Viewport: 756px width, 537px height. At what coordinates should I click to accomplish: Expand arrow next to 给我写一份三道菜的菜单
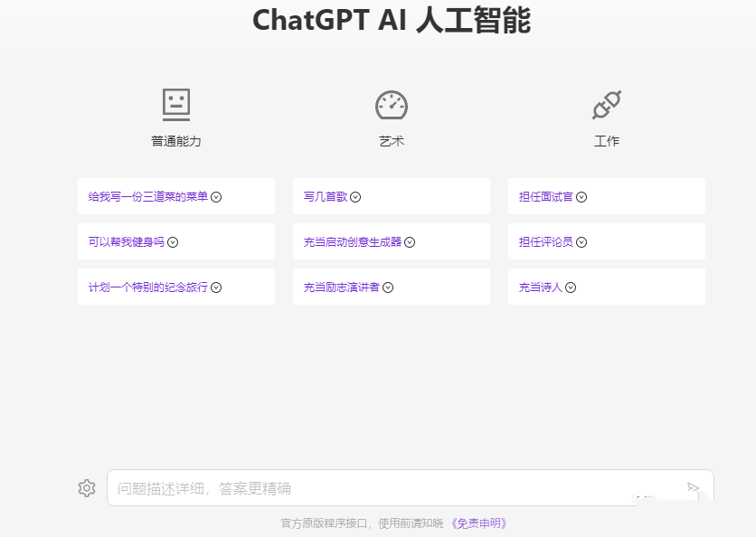point(216,197)
